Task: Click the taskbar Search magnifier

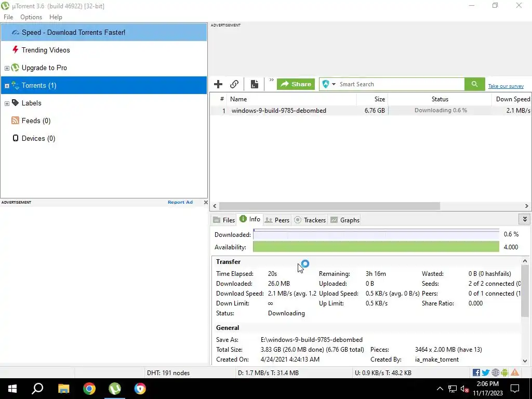Action: (37, 389)
